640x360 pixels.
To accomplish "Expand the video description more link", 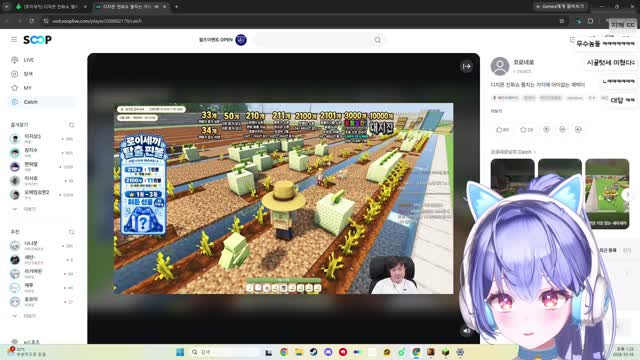I will point(496,111).
